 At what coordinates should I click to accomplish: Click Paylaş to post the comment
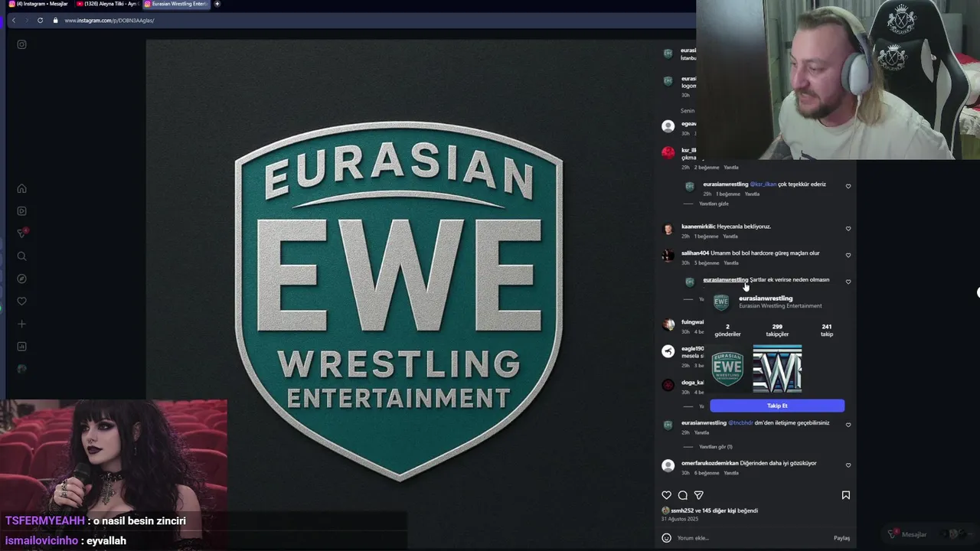tap(841, 538)
